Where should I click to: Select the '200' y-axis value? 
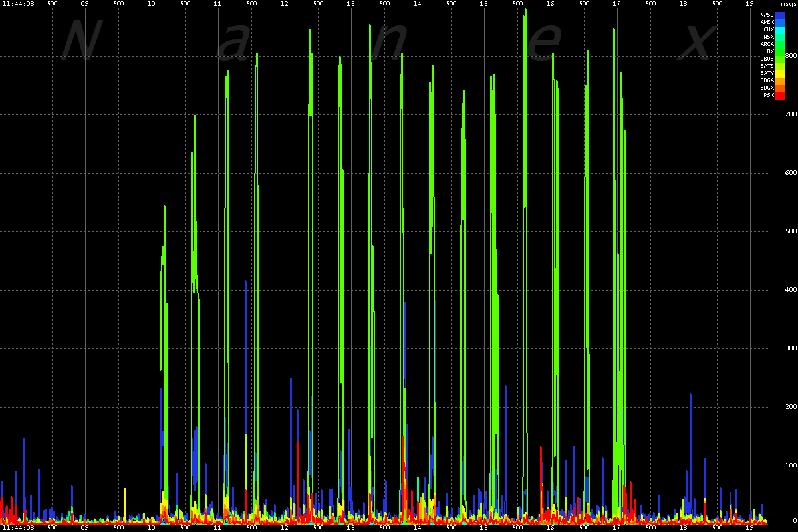click(790, 407)
